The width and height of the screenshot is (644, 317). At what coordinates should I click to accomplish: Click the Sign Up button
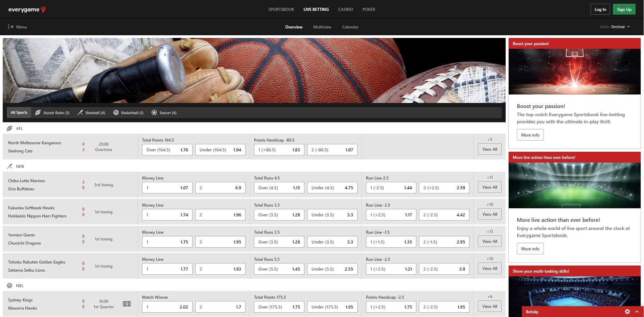click(x=624, y=9)
